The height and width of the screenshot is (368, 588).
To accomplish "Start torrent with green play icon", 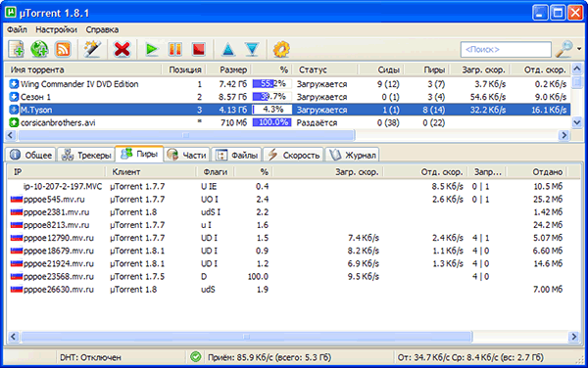I will [x=152, y=49].
